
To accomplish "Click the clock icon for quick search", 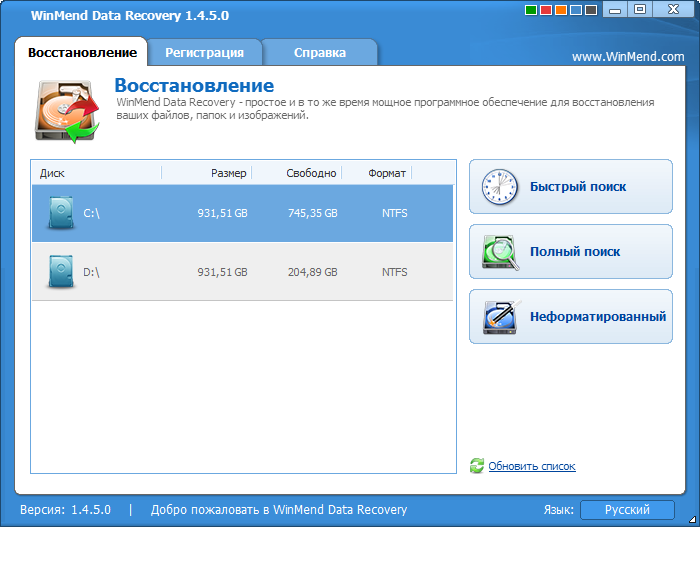I will coord(500,187).
